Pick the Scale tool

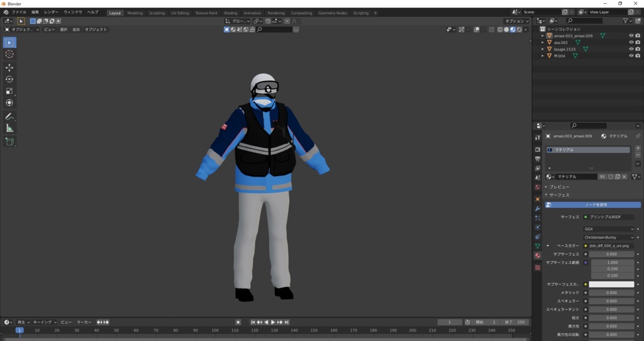pyautogui.click(x=9, y=91)
